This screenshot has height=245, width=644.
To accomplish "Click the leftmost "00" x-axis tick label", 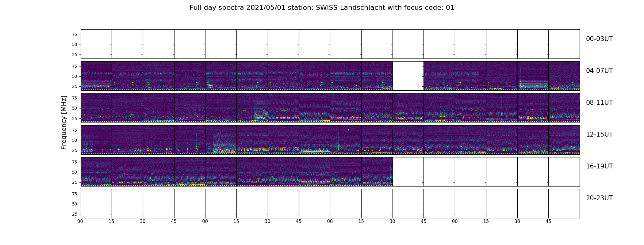I will (80, 221).
